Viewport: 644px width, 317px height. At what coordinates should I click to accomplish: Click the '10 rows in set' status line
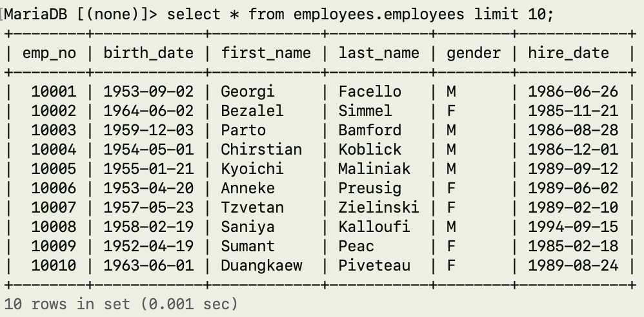[121, 303]
